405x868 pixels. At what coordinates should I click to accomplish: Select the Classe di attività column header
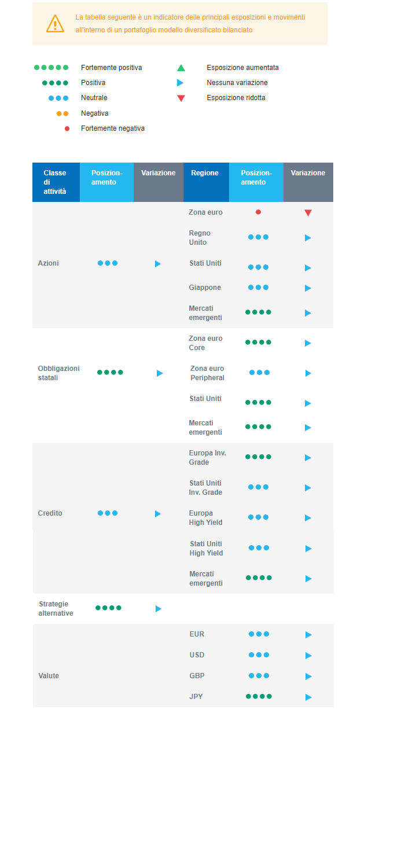pos(56,182)
